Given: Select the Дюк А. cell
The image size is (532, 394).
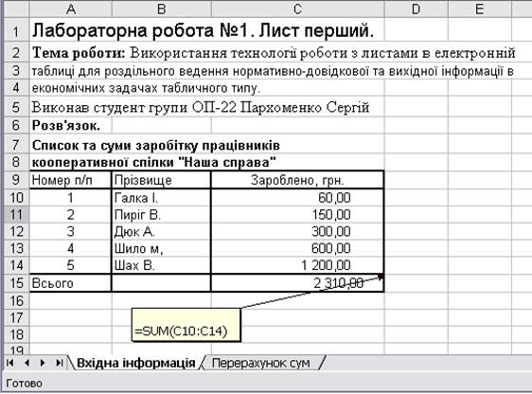Looking at the screenshot, I should pos(161,231).
